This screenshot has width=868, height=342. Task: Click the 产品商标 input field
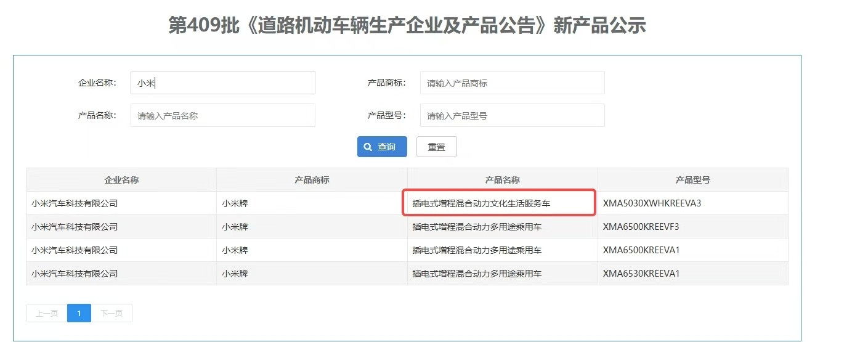pos(513,83)
